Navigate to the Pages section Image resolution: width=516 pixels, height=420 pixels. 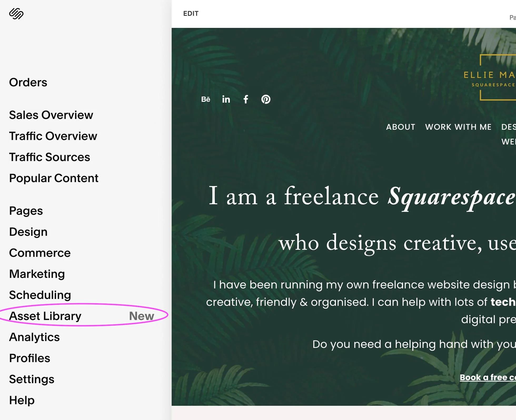tap(26, 211)
